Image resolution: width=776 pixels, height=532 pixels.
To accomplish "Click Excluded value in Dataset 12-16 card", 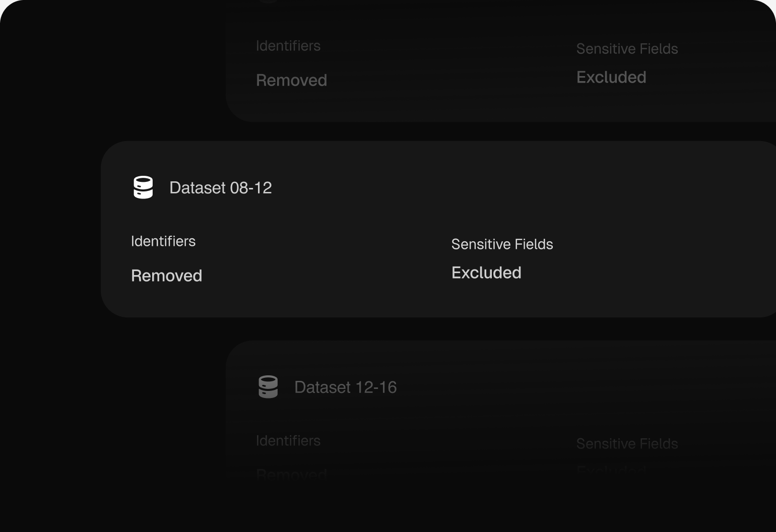I will [x=612, y=471].
